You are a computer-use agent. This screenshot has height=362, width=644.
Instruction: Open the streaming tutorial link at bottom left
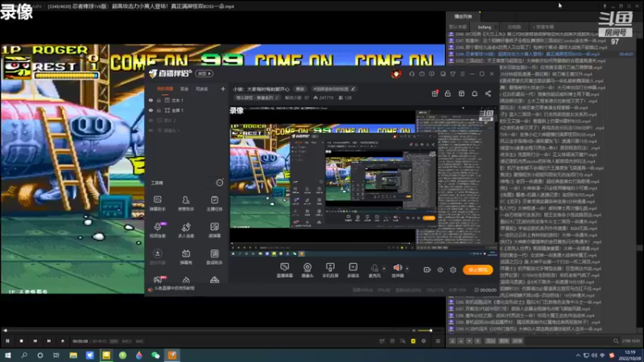coord(175,289)
